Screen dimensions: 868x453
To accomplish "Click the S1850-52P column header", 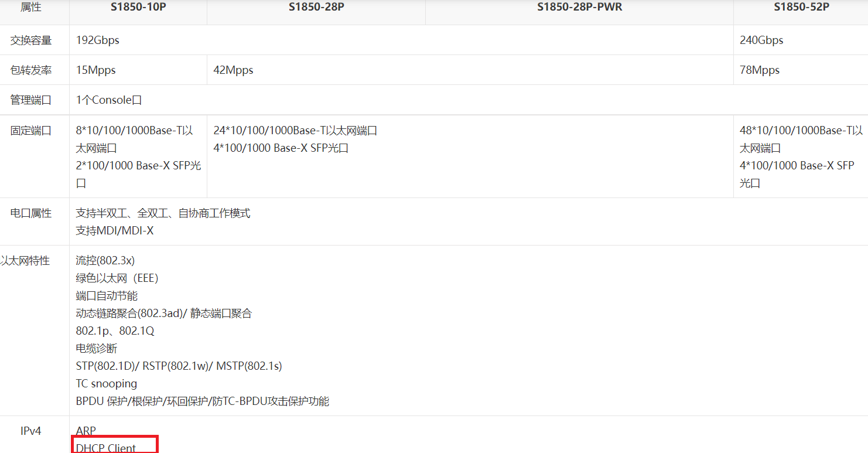I will tap(801, 8).
